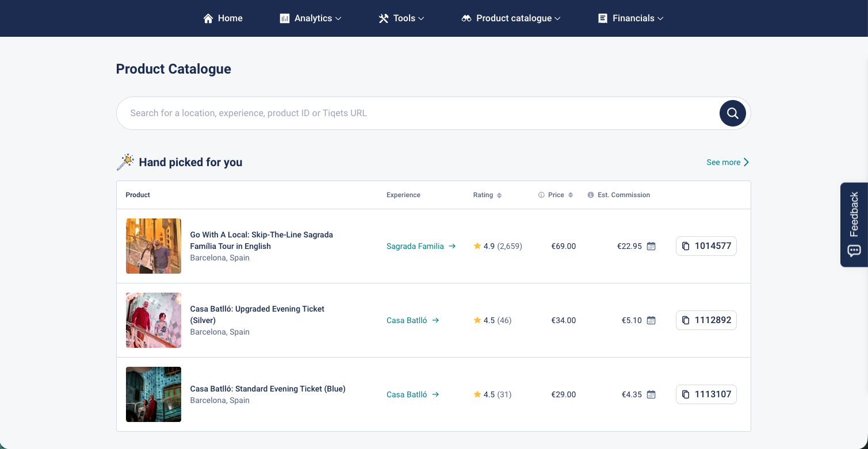
Task: Click the info icon next to Est. Commission
Action: [591, 195]
